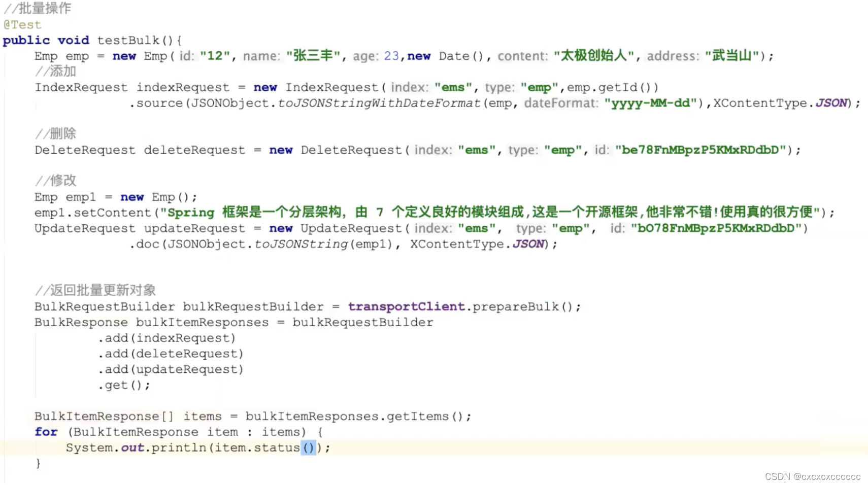Click the "be78FnMBpzP5KMxRDdbD" id string
Screen dimensions: 868x485
700,150
